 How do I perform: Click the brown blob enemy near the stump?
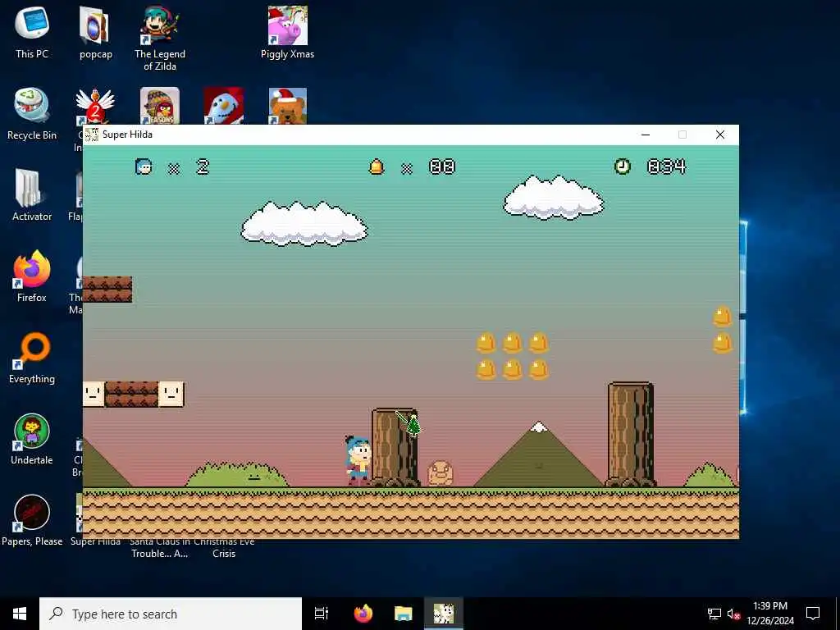(x=441, y=473)
